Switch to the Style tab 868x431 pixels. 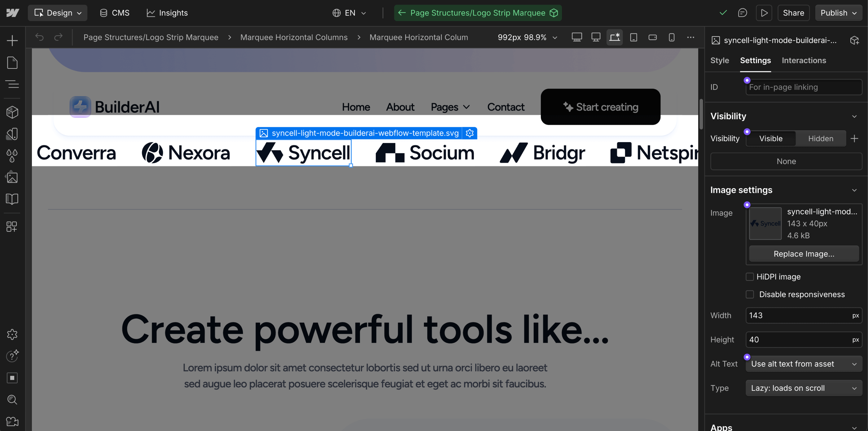(719, 60)
